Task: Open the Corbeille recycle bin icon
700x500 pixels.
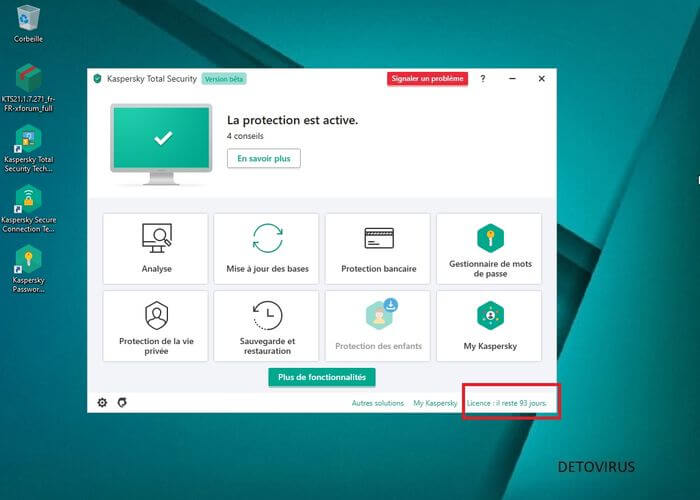Action: tap(28, 24)
